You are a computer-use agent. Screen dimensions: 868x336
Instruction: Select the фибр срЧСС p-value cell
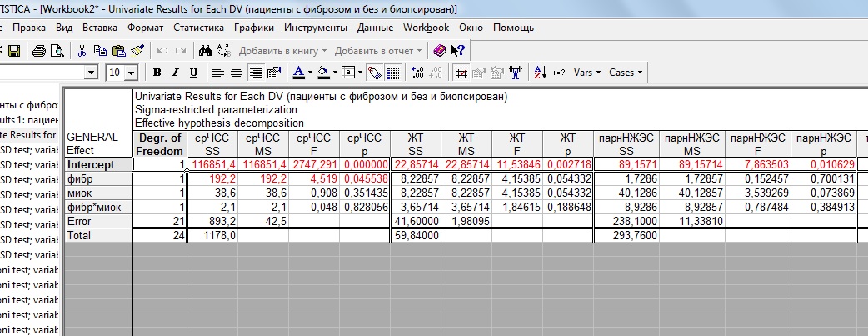[364, 178]
